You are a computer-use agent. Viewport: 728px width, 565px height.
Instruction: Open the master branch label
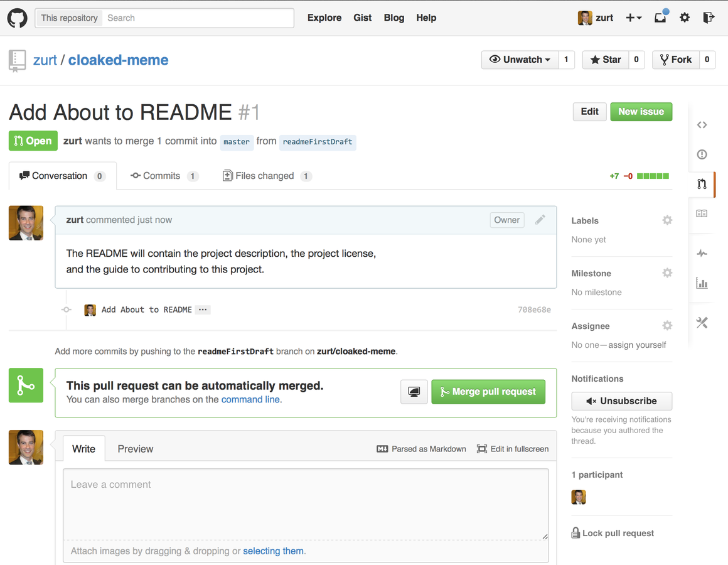coord(237,142)
